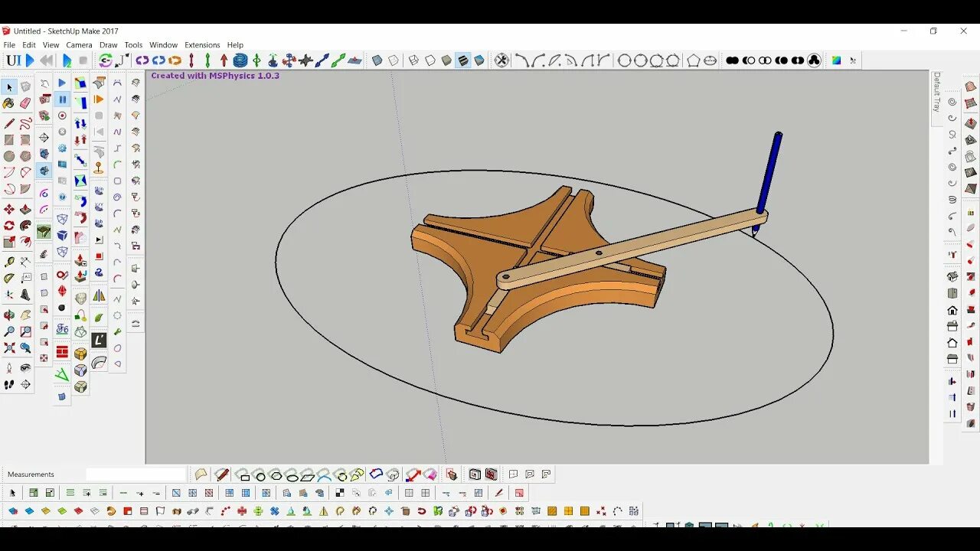980x551 pixels.
Task: Switch to Hidden Line style
Action: pyautogui.click(x=430, y=60)
